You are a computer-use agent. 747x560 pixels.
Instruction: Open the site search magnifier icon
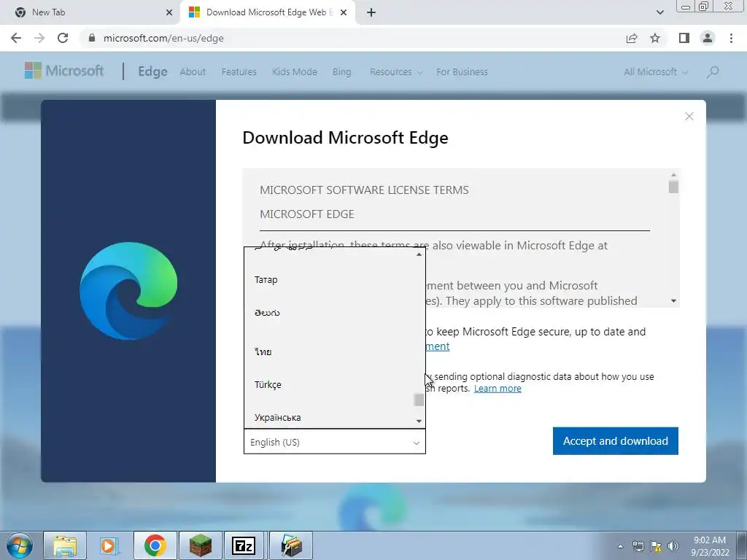click(x=713, y=72)
